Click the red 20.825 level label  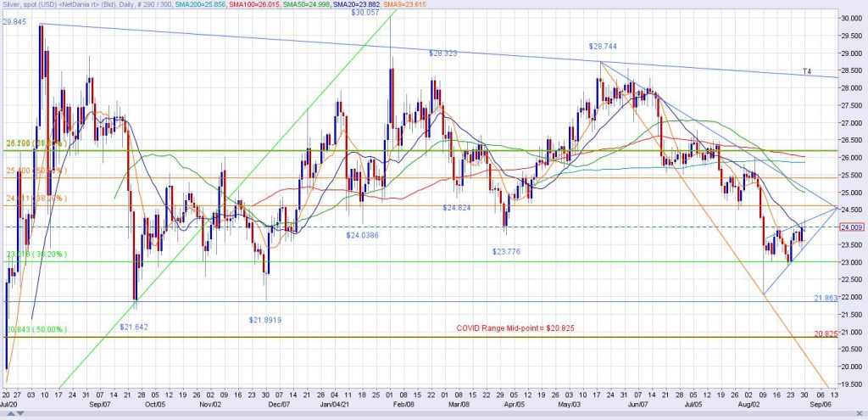(826, 333)
